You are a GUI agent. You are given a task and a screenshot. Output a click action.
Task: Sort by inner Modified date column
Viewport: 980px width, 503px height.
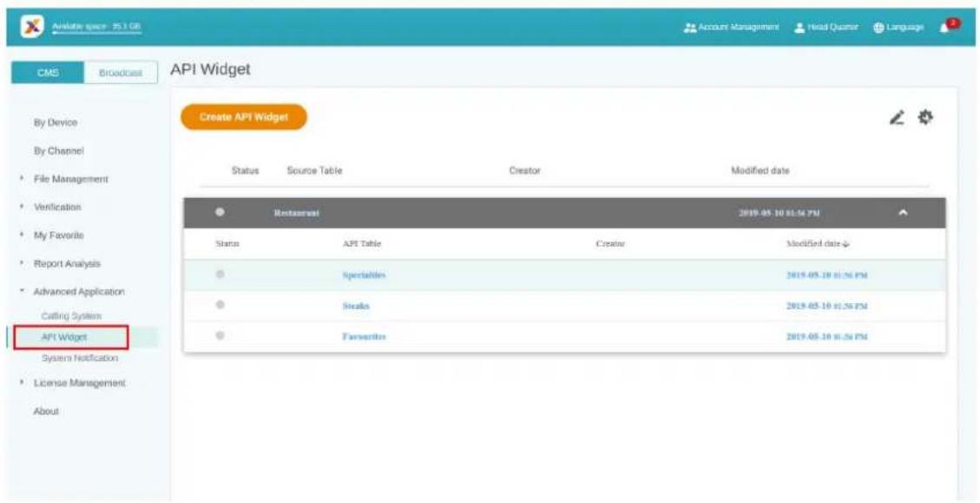[x=818, y=245]
